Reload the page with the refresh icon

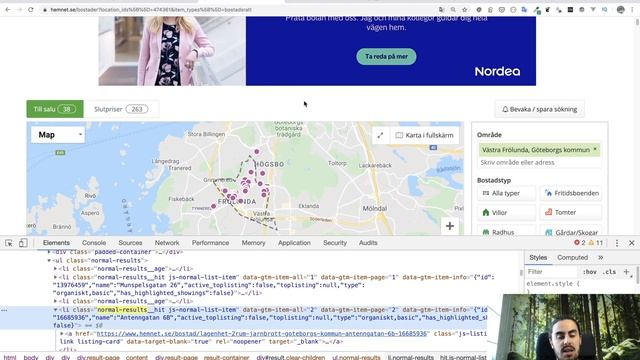click(31, 9)
